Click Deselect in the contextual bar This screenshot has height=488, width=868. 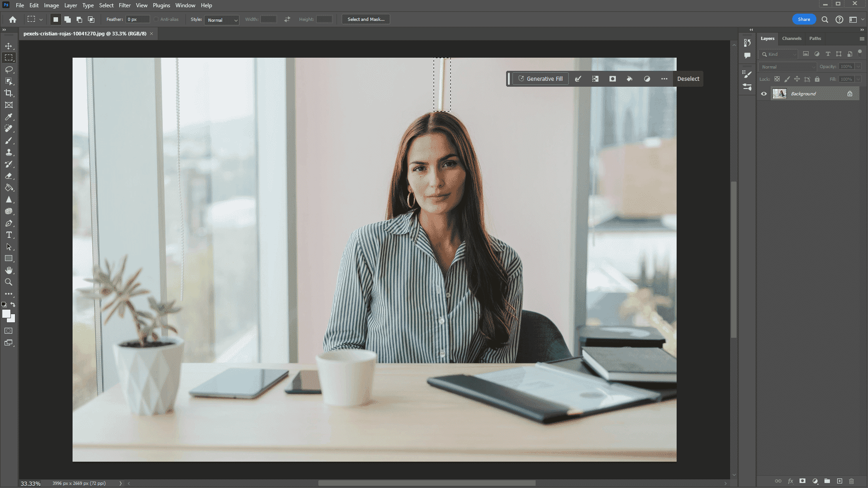pos(688,79)
